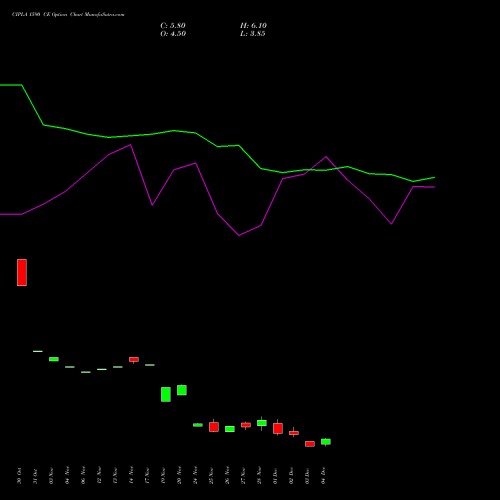
Task: Click the green candle for 28 Nov
Action: click(262, 423)
